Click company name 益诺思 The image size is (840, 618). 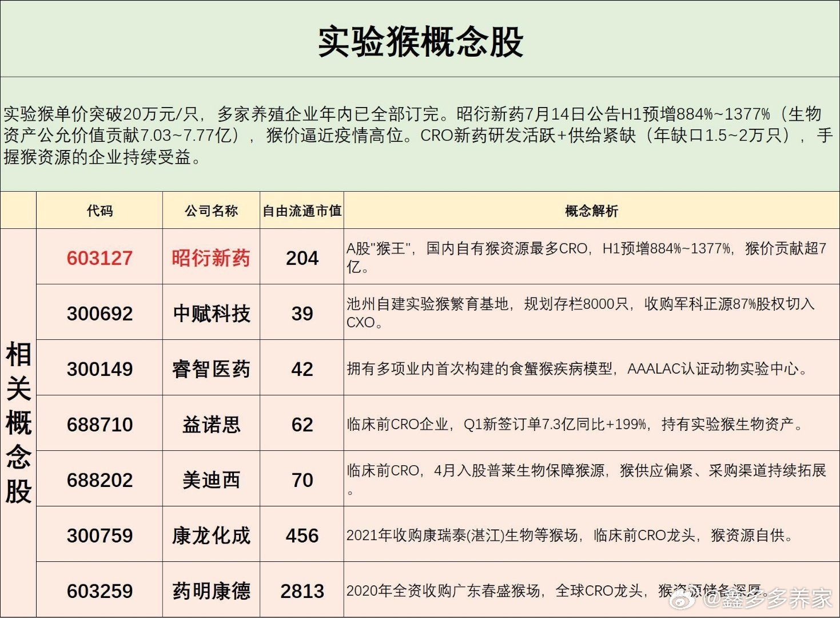211,425
